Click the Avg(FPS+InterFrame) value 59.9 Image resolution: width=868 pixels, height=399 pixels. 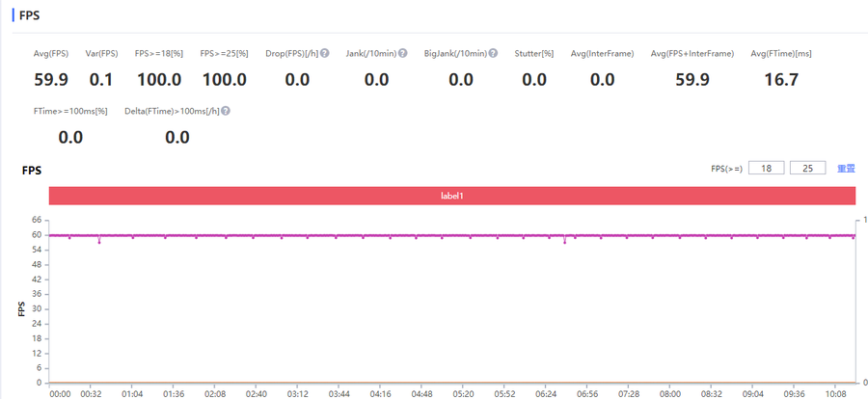point(692,80)
